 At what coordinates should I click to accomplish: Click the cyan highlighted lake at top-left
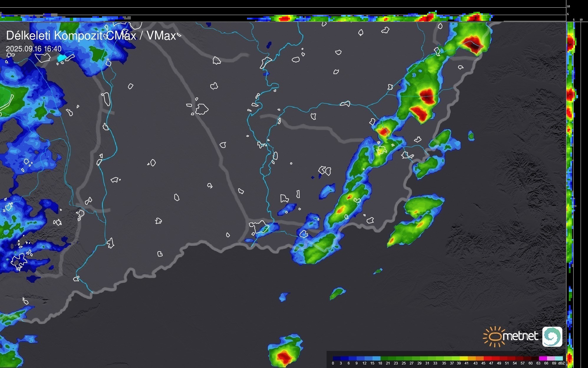[x=61, y=58]
